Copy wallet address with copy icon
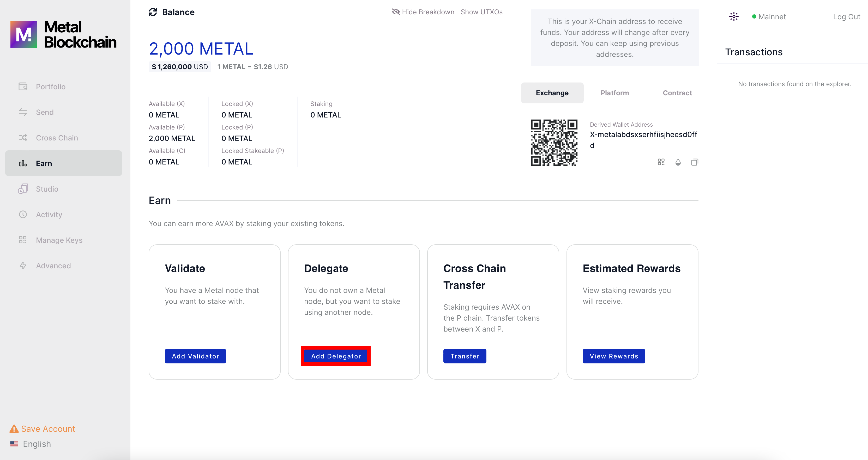The image size is (868, 460). (695, 162)
